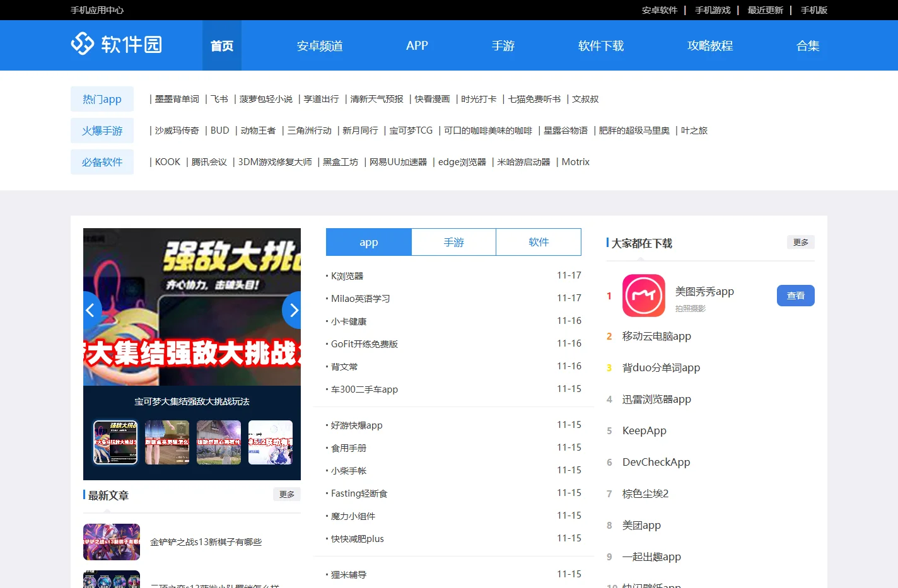Open the 星露谷物语 link
The image size is (898, 588).
pyautogui.click(x=566, y=130)
